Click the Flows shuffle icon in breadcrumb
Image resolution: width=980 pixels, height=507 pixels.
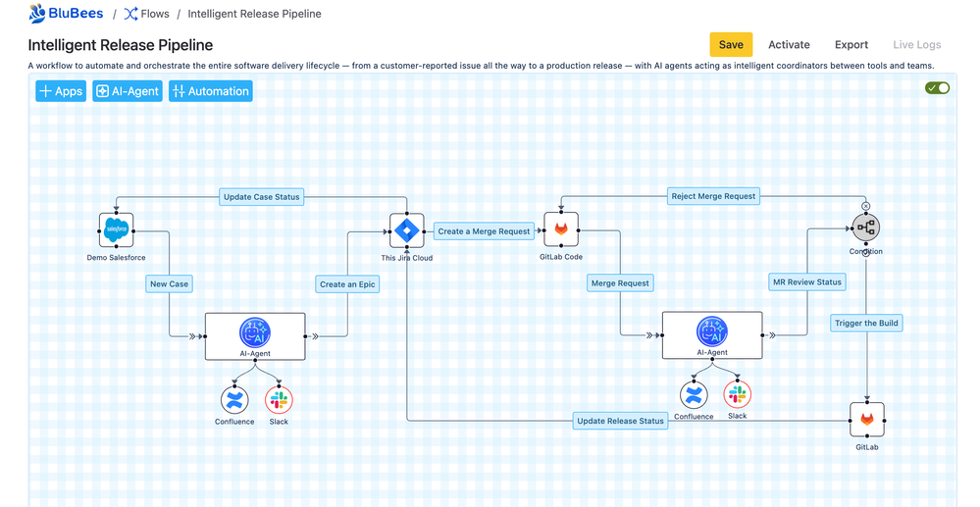click(x=130, y=14)
